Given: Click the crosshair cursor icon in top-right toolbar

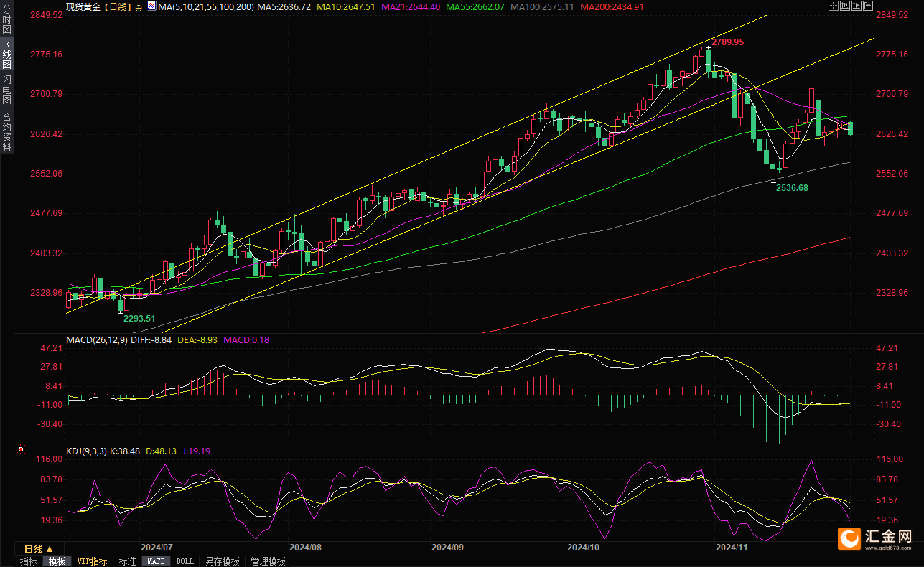Looking at the screenshot, I should pos(834,6).
